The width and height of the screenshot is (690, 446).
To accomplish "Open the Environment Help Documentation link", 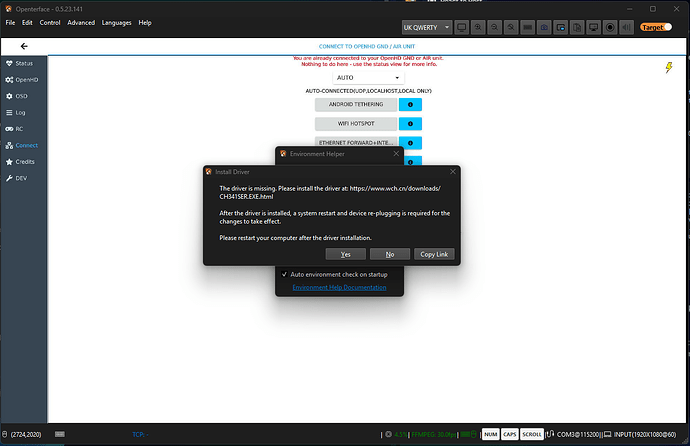I will (339, 287).
